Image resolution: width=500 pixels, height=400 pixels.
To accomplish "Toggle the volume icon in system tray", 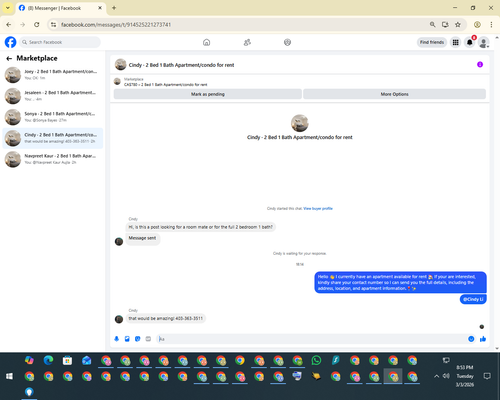I will click(x=446, y=376).
